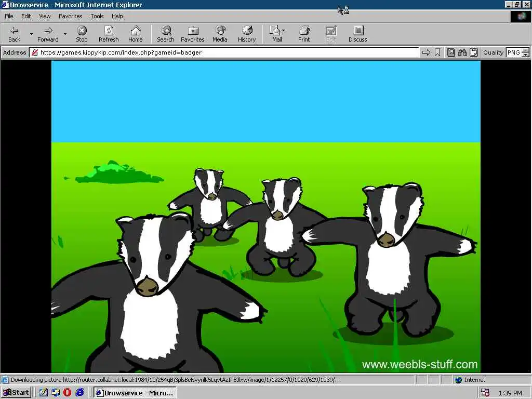532x399 pixels.
Task: Open the File menu
Action: click(x=9, y=16)
